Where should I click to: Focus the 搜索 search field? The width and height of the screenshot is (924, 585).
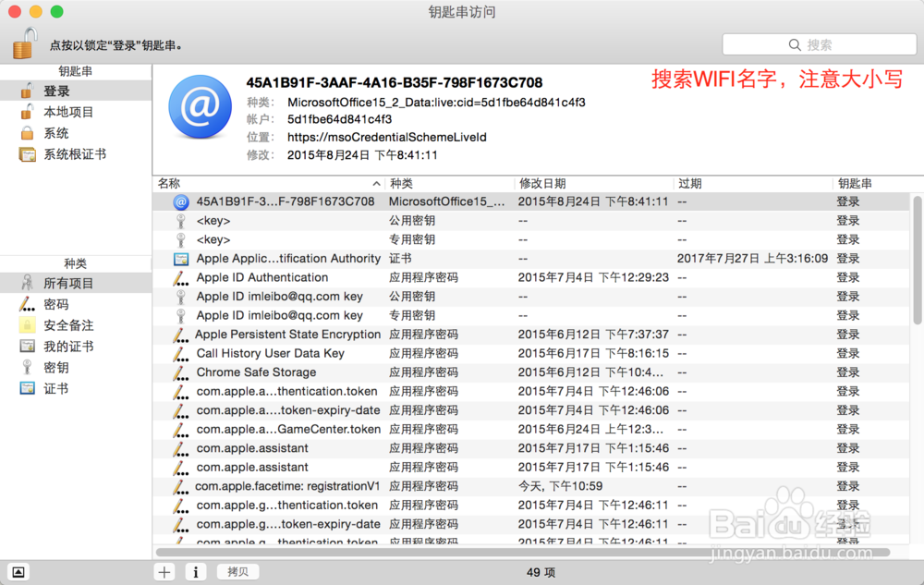819,44
